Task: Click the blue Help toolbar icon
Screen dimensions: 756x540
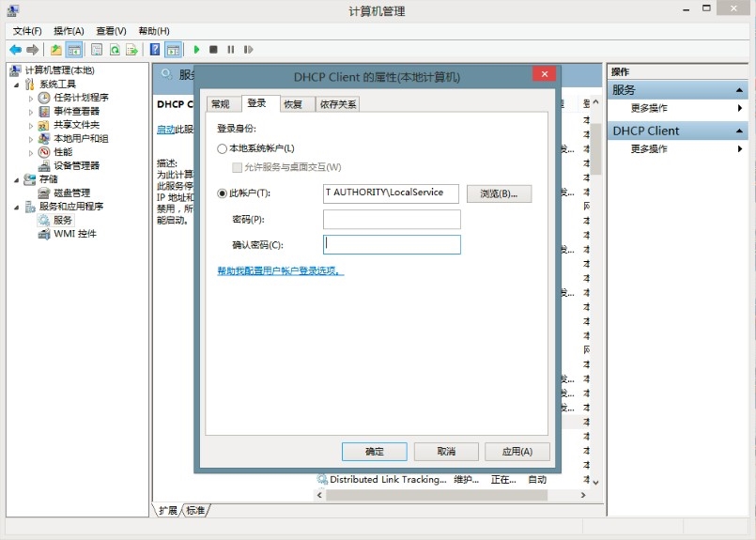Action: [x=155, y=49]
